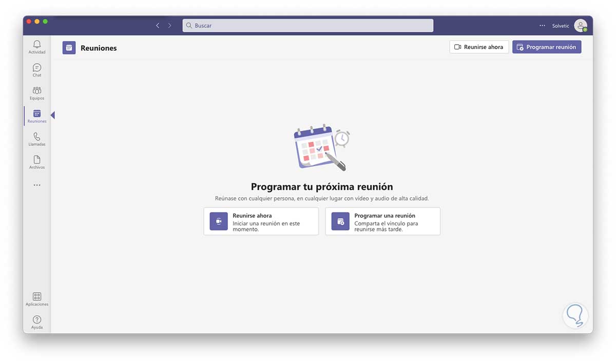Navigate forward with the right arrow
Image resolution: width=616 pixels, height=364 pixels.
169,26
